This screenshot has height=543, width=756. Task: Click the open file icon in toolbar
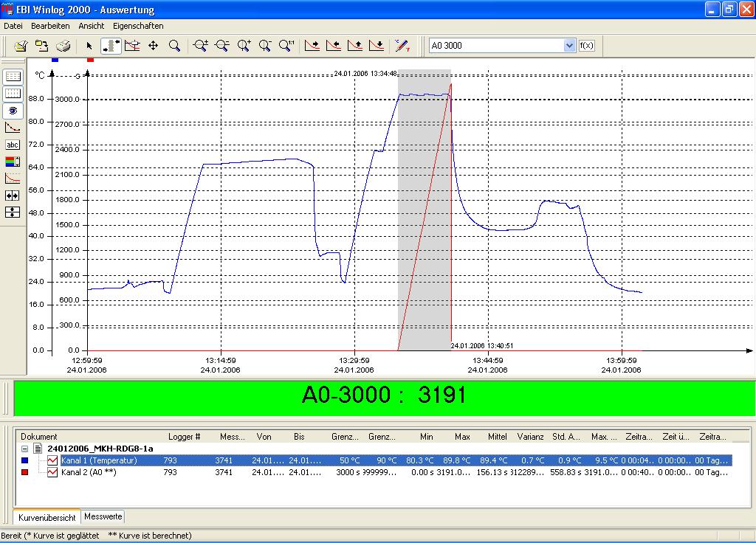20,46
